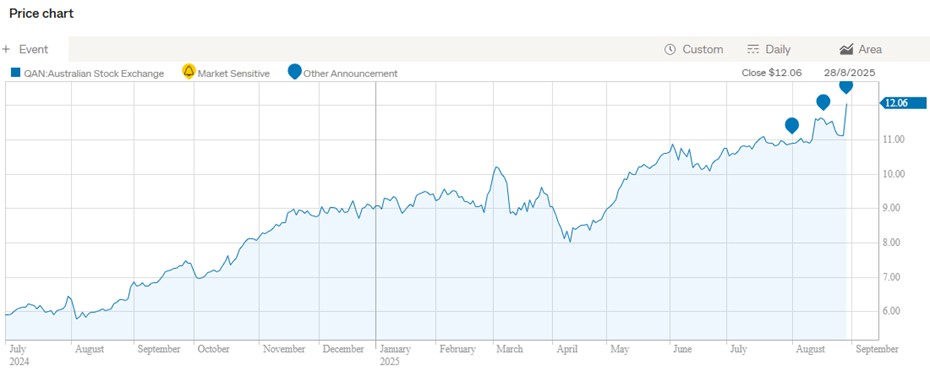Click the area chart icon
930x371 pixels.
coord(846,49)
